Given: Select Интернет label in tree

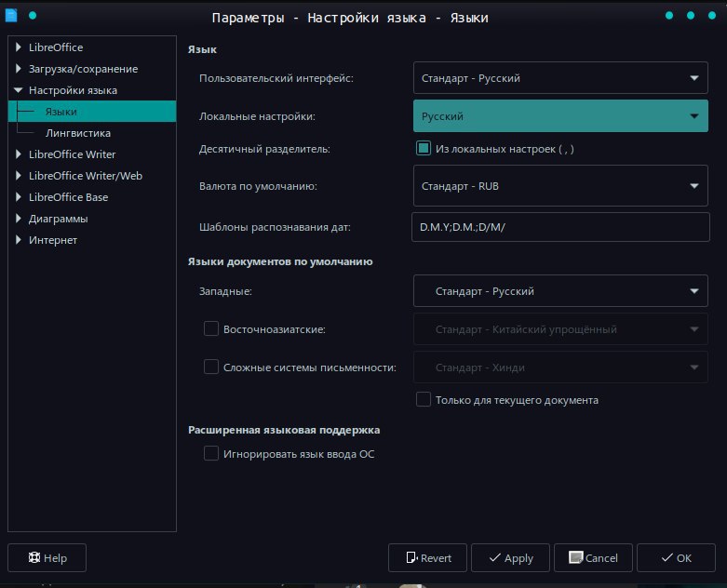Looking at the screenshot, I should (x=53, y=240).
